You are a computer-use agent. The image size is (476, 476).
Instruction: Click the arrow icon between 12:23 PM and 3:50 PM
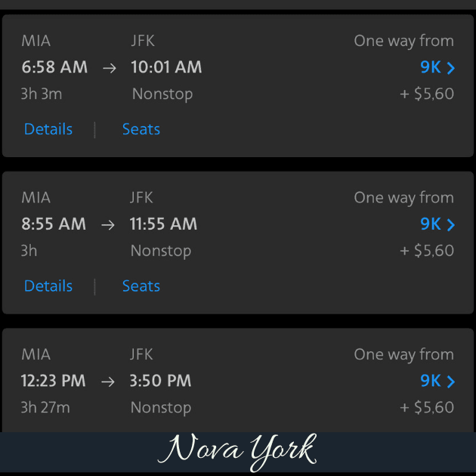tap(108, 382)
